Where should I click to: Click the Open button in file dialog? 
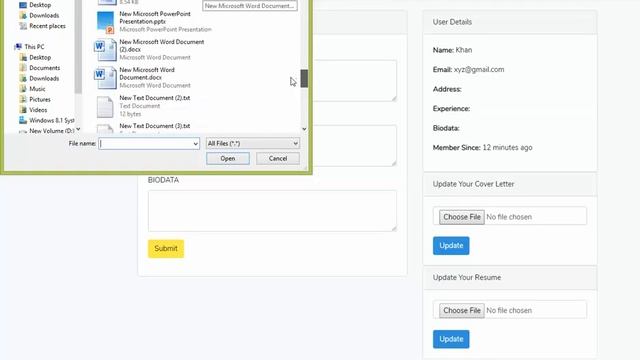[x=228, y=158]
